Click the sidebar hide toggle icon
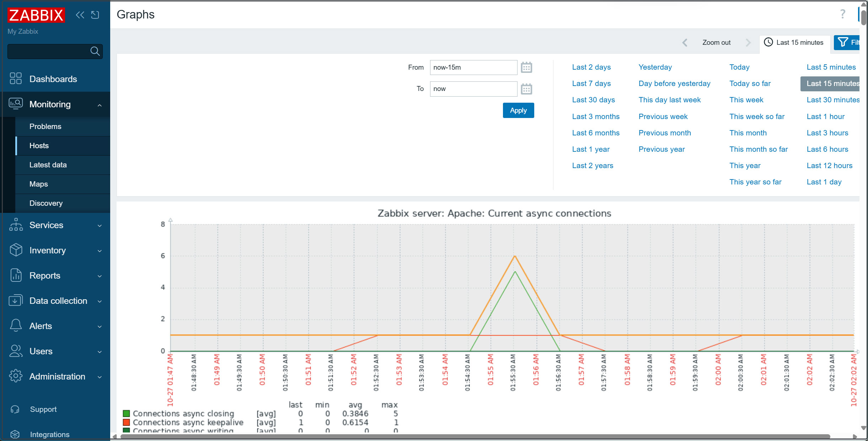868x441 pixels. (95, 15)
